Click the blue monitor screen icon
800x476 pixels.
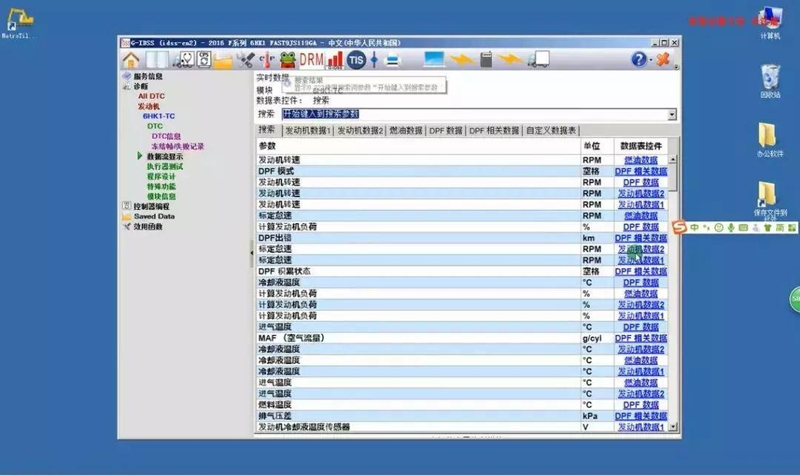click(434, 61)
